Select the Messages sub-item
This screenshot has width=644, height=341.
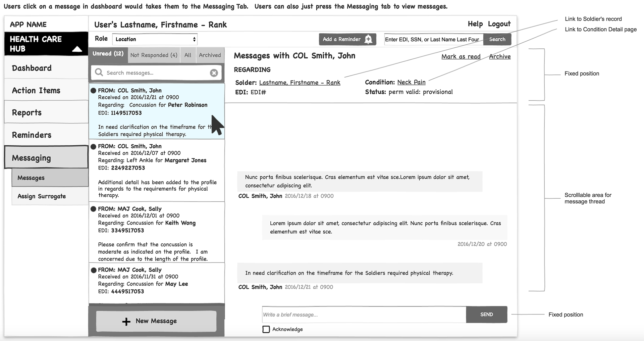point(50,178)
